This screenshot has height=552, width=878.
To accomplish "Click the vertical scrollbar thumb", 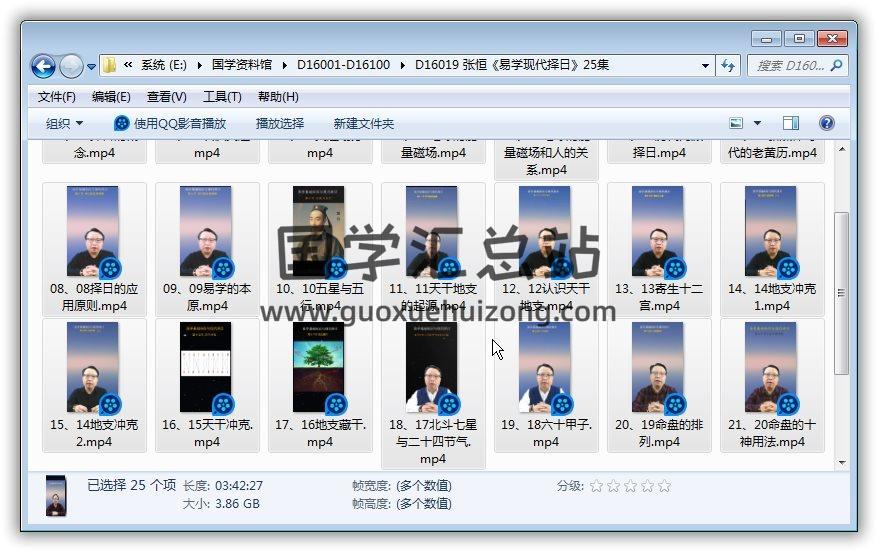I will (841, 293).
